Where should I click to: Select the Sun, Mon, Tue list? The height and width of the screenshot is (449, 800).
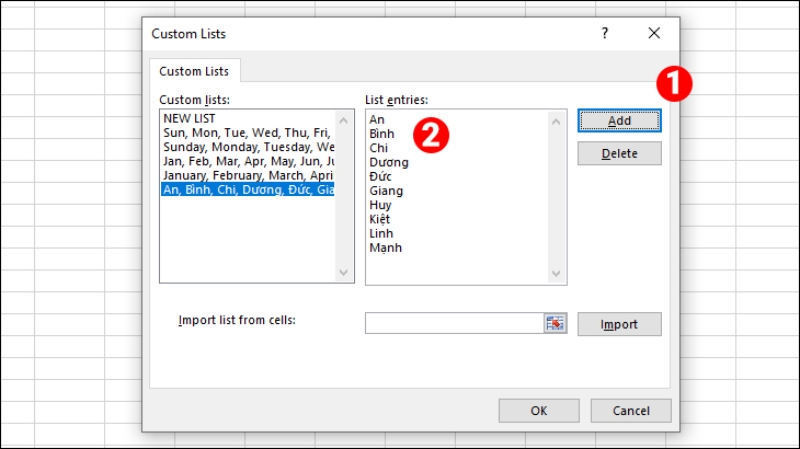pos(248,133)
